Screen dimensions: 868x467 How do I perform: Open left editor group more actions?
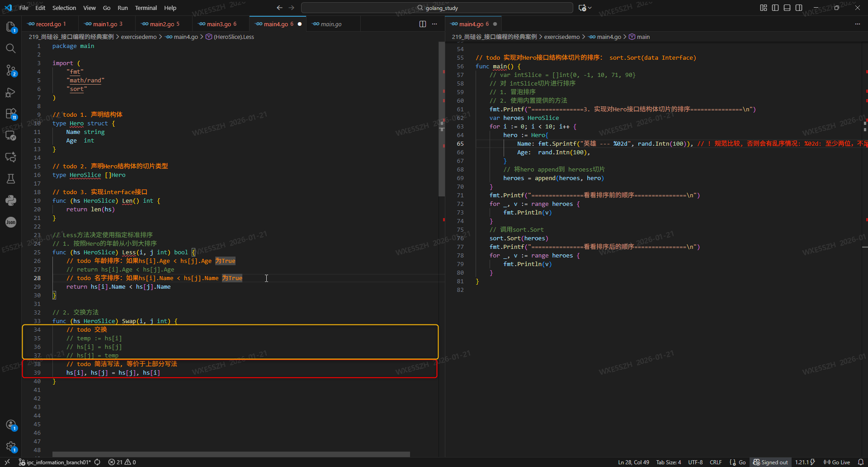click(434, 24)
